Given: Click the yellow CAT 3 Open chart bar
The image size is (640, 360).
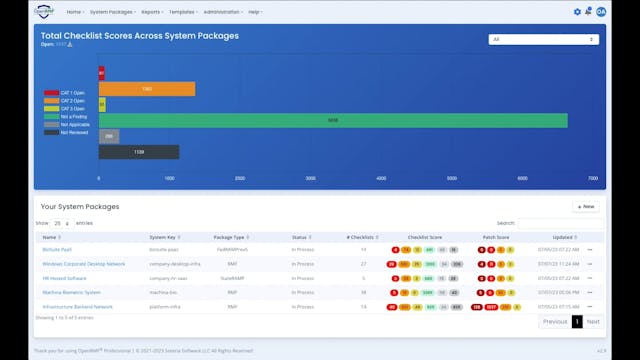Looking at the screenshot, I should tap(102, 104).
